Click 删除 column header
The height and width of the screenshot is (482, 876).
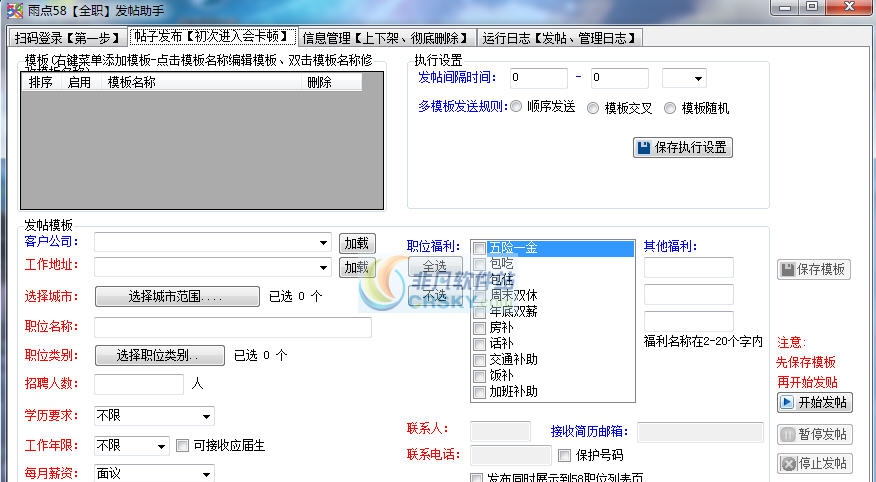tap(332, 82)
